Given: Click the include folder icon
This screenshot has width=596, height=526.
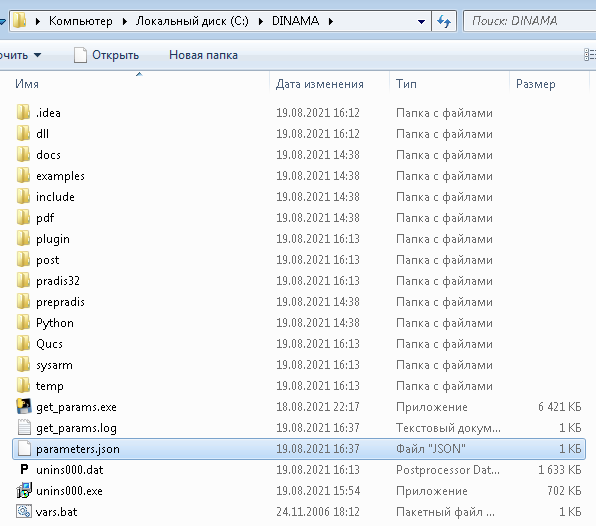Looking at the screenshot, I should (23, 196).
